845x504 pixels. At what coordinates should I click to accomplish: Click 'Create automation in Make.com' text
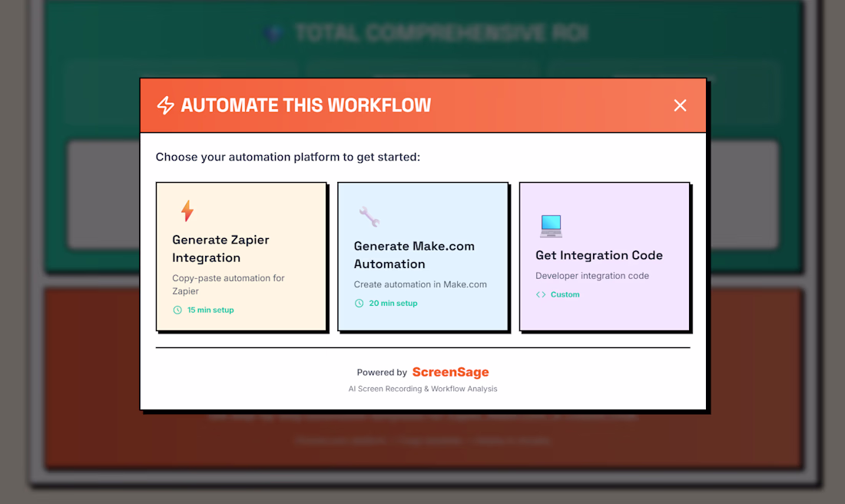point(419,284)
